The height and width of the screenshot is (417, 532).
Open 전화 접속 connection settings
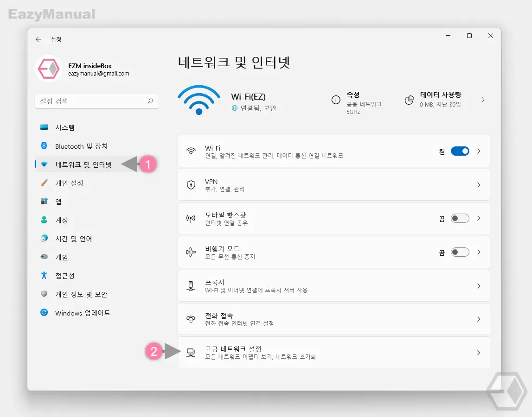pyautogui.click(x=333, y=319)
